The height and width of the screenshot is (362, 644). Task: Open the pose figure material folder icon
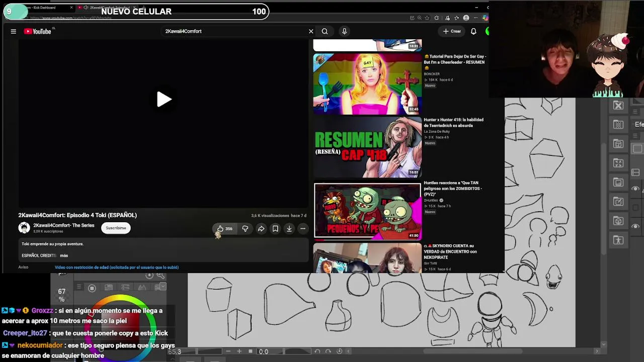click(618, 240)
